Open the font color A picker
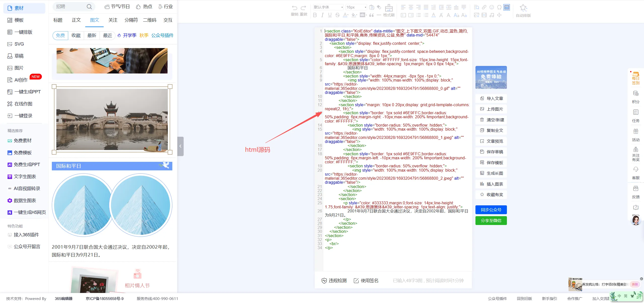 pos(345,15)
